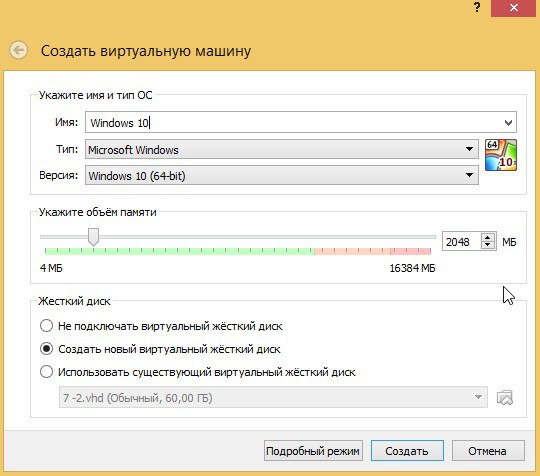Open the 'Тип' Microsoft Windows dropdown
Viewport: 540px width, 476px height.
(282, 149)
